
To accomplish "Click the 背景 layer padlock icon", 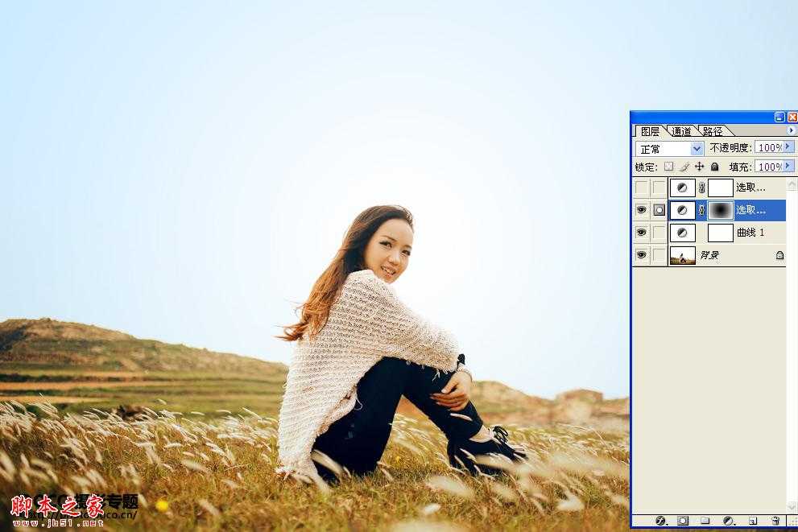I will [779, 255].
